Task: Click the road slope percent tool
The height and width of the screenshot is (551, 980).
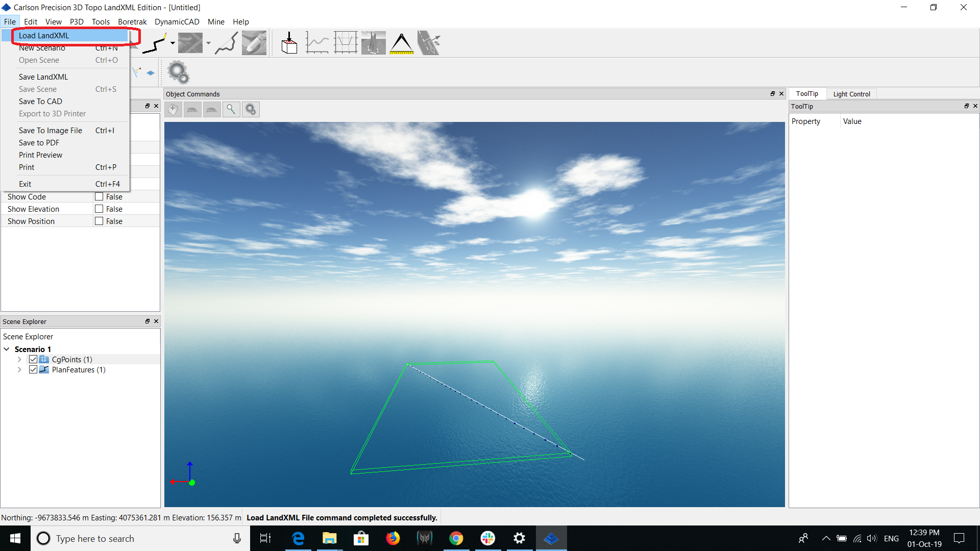Action: coord(429,43)
